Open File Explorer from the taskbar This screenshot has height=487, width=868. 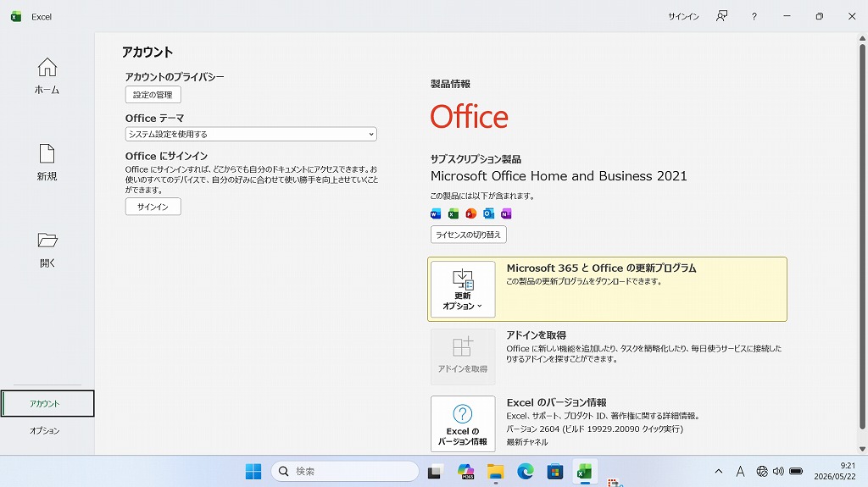(x=495, y=472)
